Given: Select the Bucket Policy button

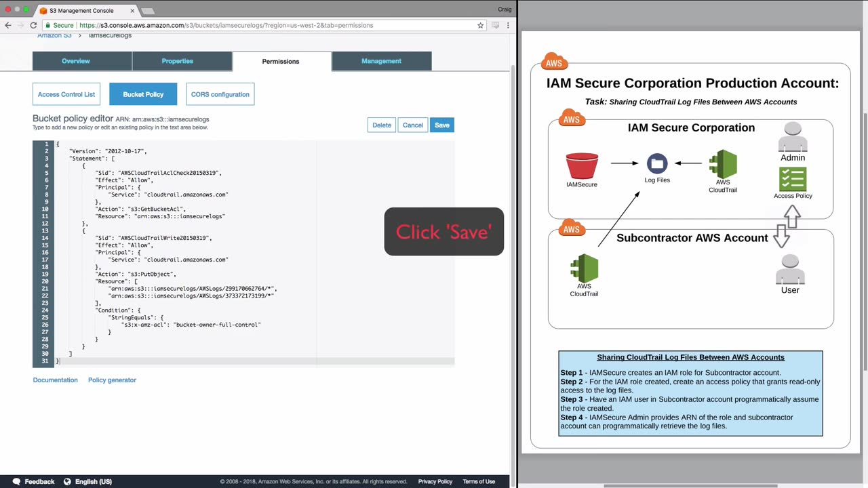Looking at the screenshot, I should tap(143, 94).
